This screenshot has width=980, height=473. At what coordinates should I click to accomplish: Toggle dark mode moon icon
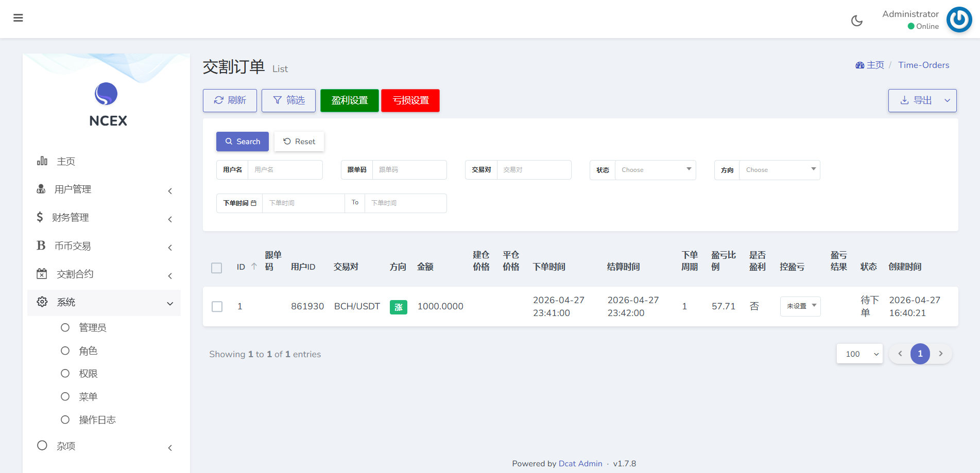857,21
